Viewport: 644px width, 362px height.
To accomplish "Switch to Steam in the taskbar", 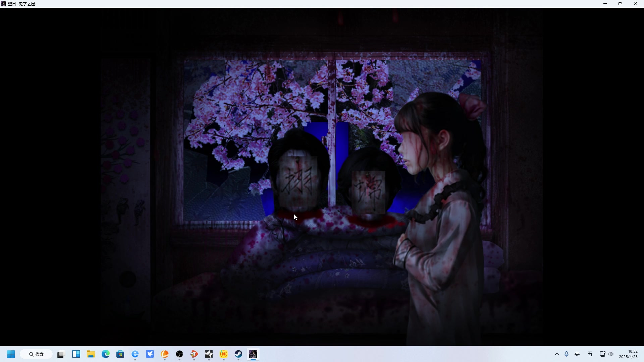I will (x=238, y=354).
